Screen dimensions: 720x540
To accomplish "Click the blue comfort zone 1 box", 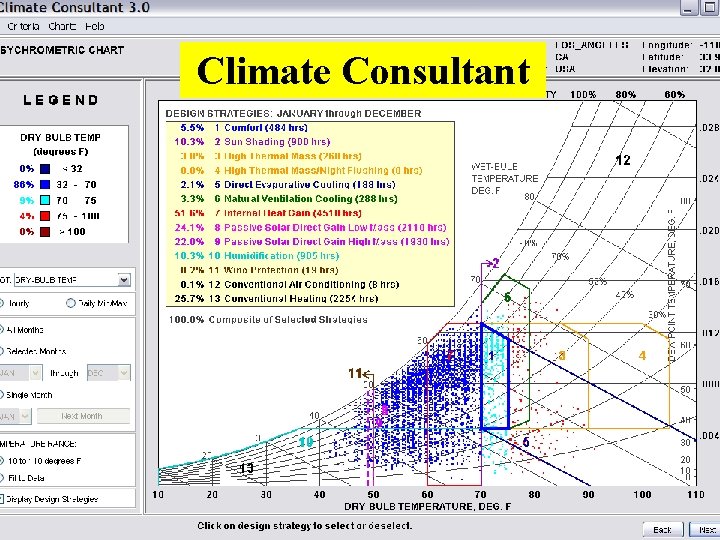I will [495, 377].
